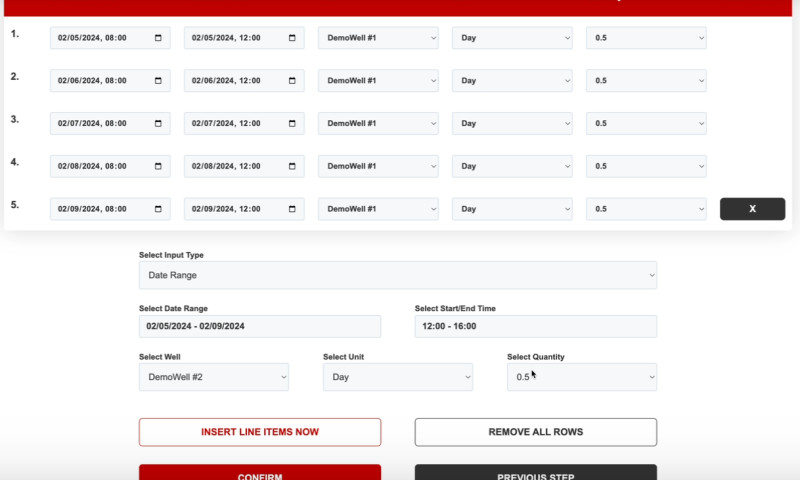Expand row 2 Day unit dropdown
The height and width of the screenshot is (480, 800).
[x=512, y=81]
